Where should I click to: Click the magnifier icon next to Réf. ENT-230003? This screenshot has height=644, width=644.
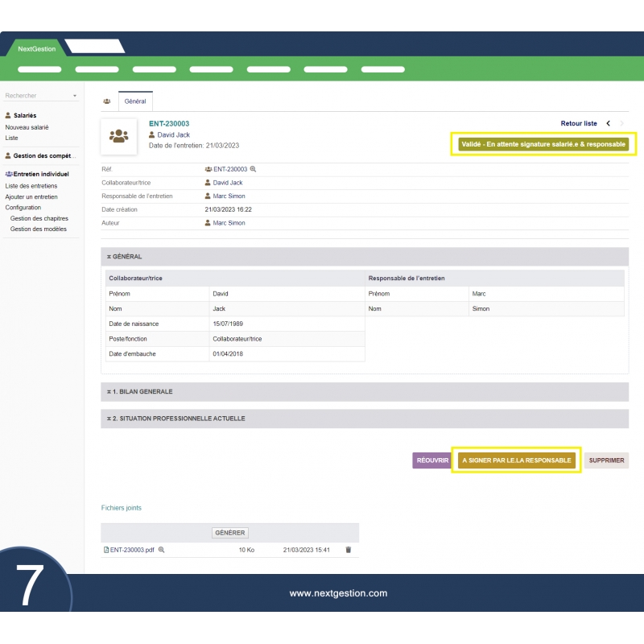(253, 169)
